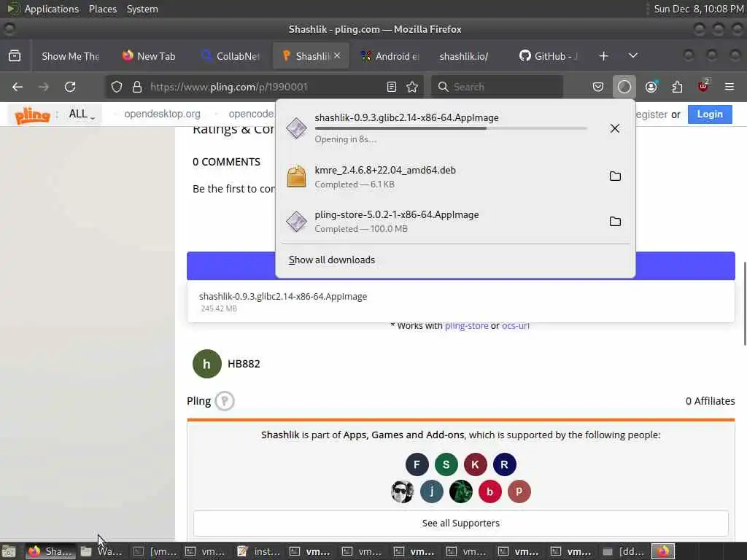747x560 pixels.
Task: Open the Firefox View icon left of tabs
Action: 15,56
